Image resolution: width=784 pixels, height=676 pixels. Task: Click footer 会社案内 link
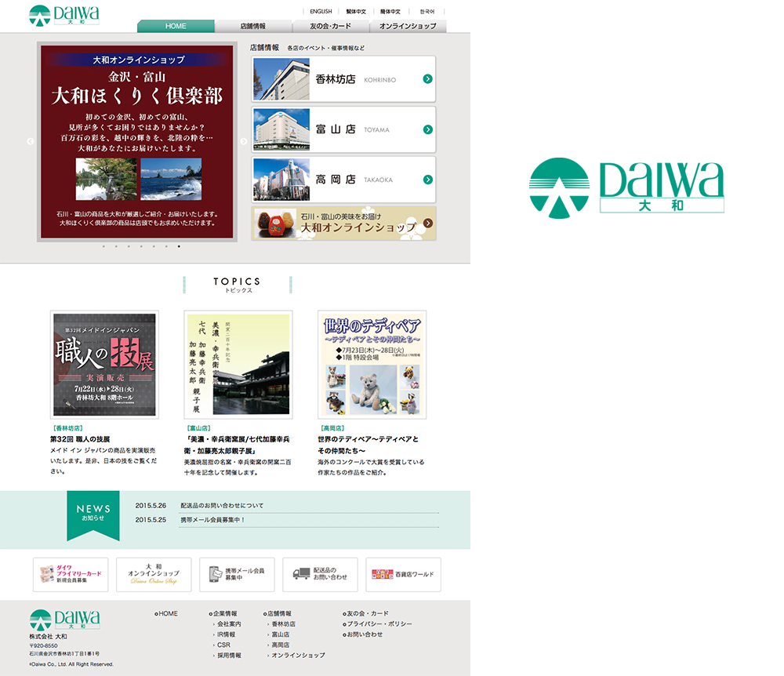(229, 624)
